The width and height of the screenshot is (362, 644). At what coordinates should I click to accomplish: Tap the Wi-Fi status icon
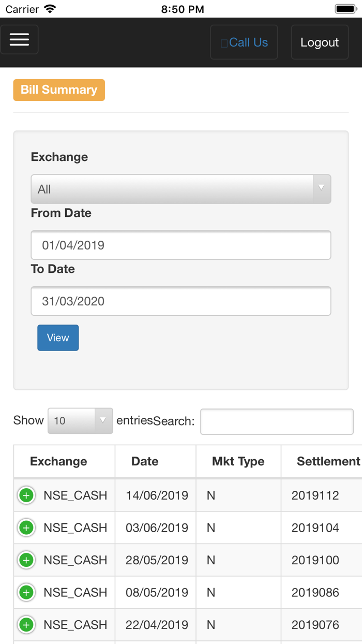click(x=50, y=9)
